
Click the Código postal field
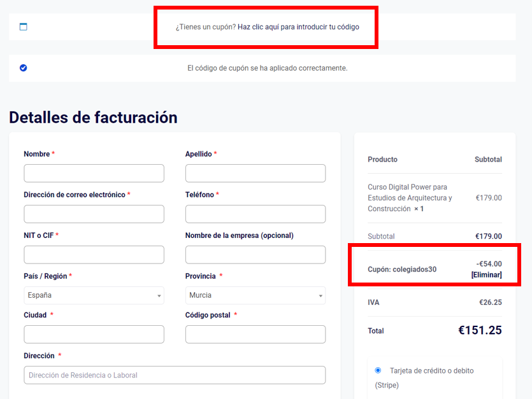(x=255, y=334)
